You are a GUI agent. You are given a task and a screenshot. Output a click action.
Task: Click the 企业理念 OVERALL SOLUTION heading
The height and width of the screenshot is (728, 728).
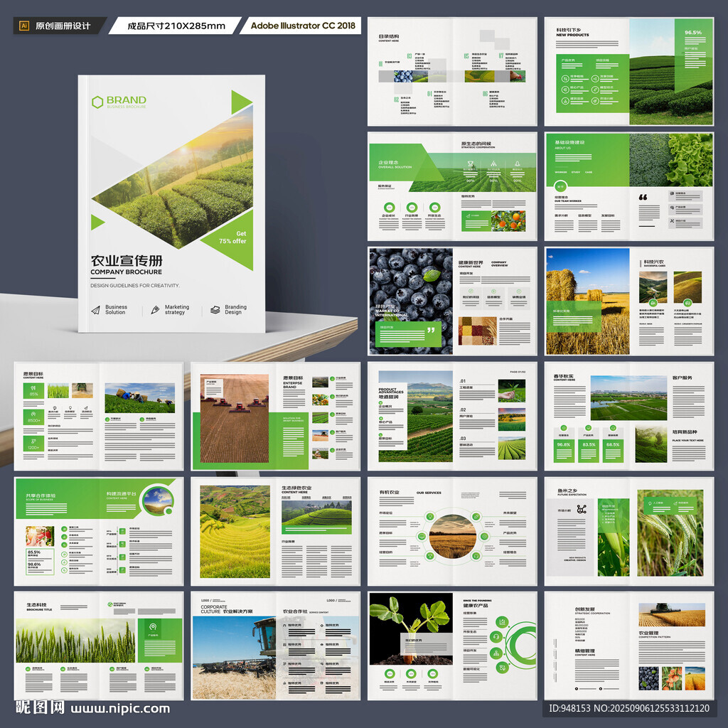[x=395, y=164]
